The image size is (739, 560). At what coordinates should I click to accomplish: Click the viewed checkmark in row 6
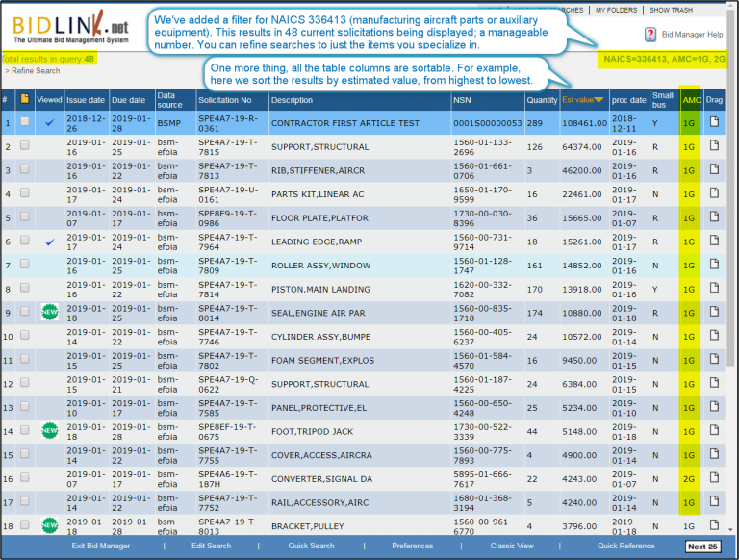click(x=49, y=242)
